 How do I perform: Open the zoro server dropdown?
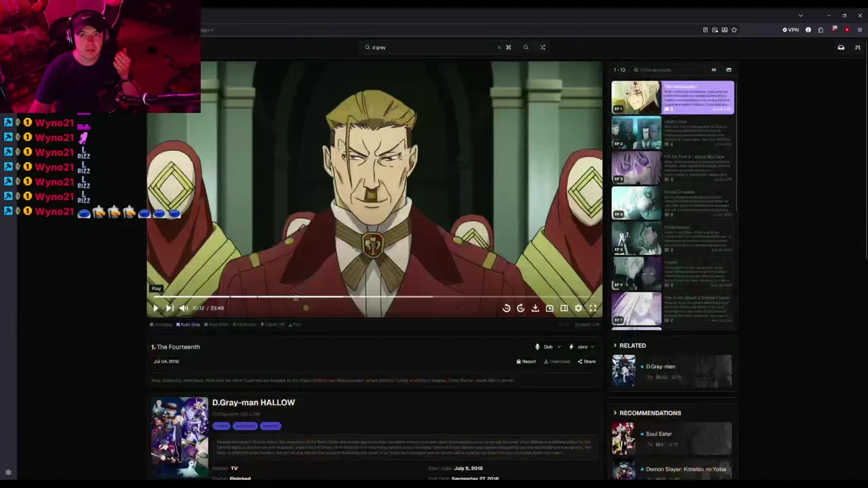coord(582,347)
